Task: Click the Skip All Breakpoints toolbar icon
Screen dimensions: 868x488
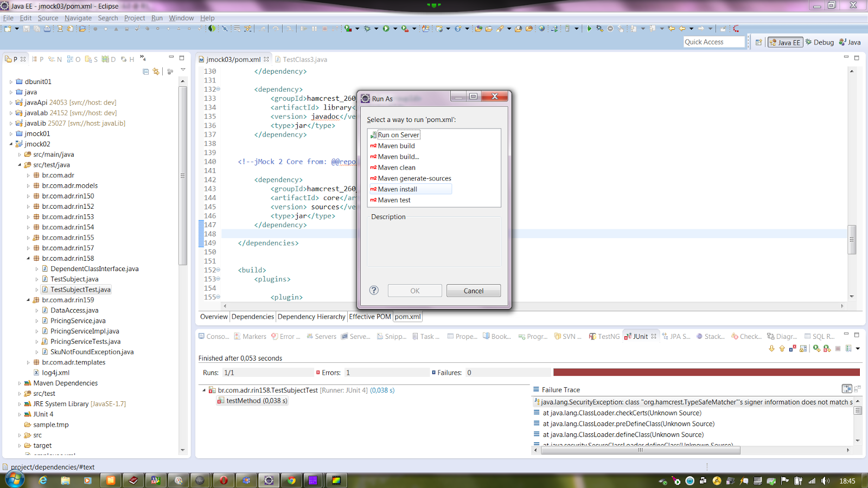Action: pyautogui.click(x=225, y=29)
